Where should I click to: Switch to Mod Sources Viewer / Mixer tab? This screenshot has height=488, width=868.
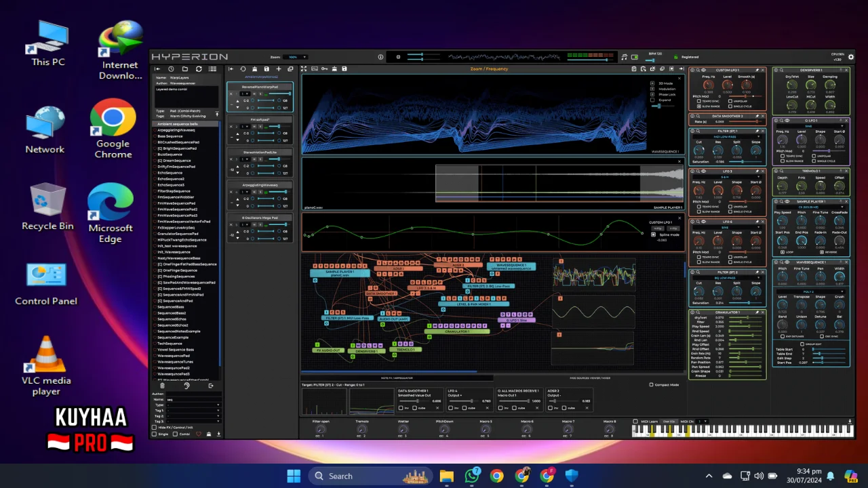tap(590, 378)
